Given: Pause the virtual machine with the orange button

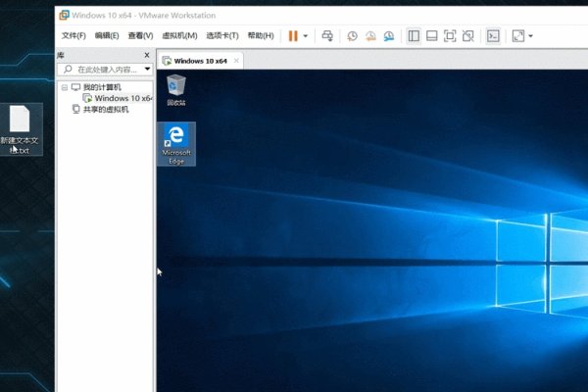Looking at the screenshot, I should click(x=293, y=36).
